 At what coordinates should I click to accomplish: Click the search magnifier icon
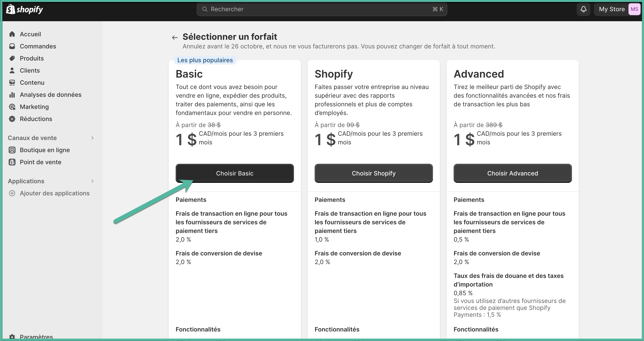pos(205,9)
